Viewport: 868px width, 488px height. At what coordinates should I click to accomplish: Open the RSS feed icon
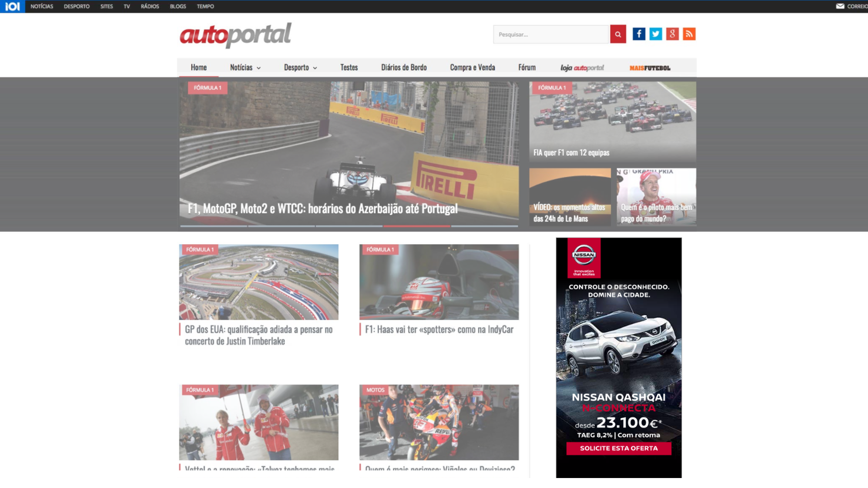pos(689,34)
